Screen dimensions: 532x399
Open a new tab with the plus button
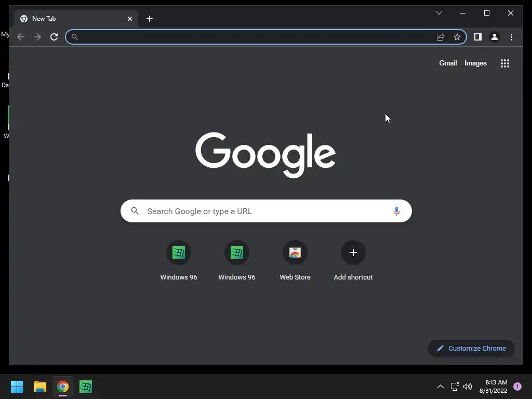(x=150, y=19)
